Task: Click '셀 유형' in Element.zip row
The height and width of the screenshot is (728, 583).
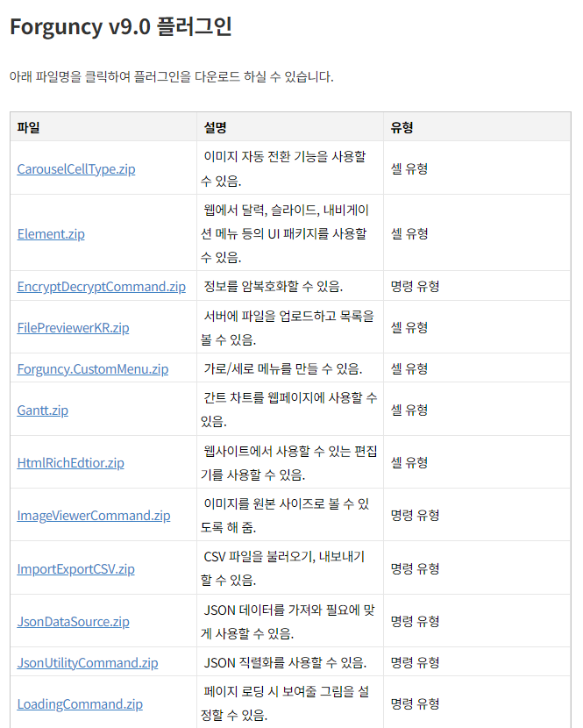Action: click(x=409, y=233)
